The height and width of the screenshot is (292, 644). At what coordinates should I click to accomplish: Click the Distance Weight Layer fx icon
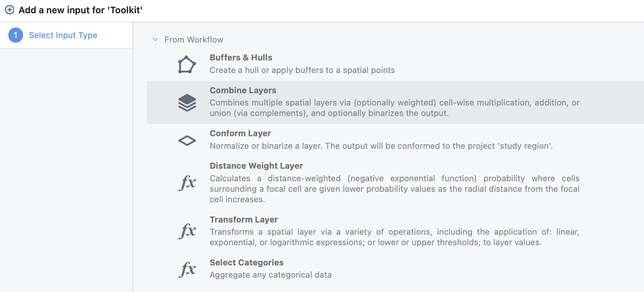[x=187, y=183]
